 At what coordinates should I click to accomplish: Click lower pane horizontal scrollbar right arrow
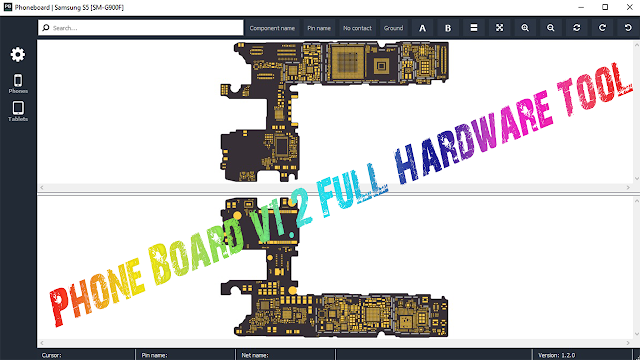(628, 343)
